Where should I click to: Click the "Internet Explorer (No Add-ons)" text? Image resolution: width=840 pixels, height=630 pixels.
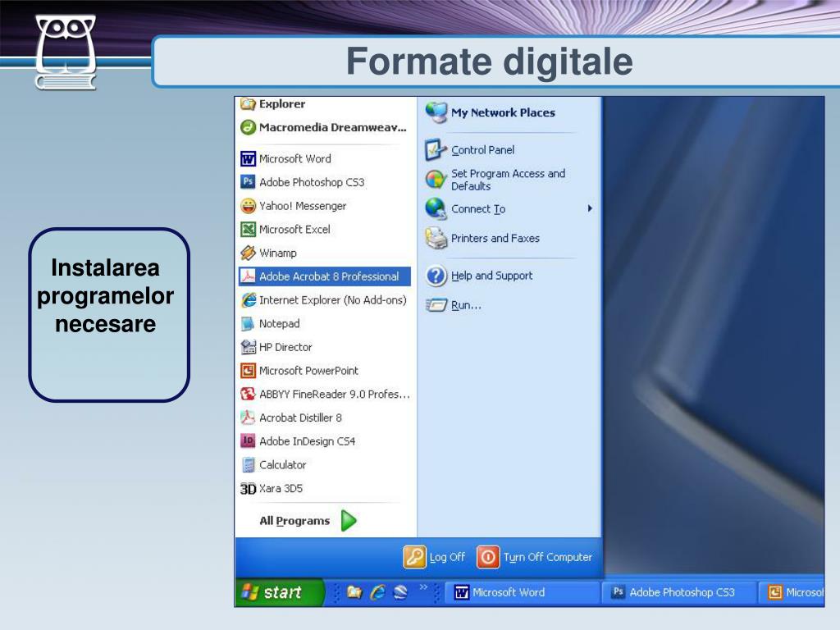click(333, 300)
